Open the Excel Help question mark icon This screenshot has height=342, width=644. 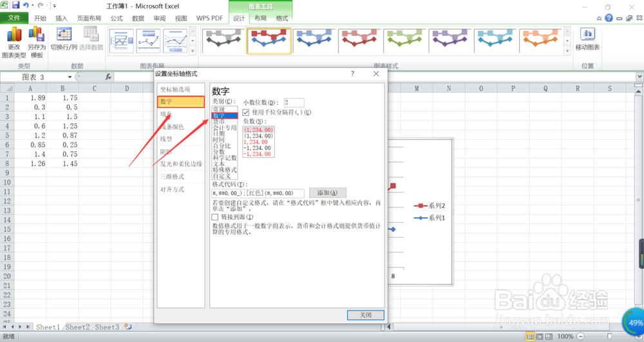(x=609, y=18)
